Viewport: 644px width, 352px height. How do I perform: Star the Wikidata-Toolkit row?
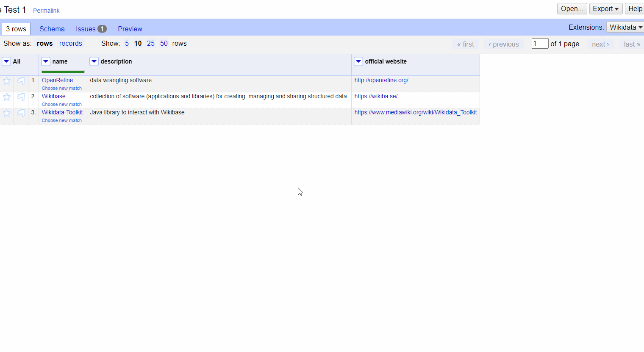pos(7,113)
